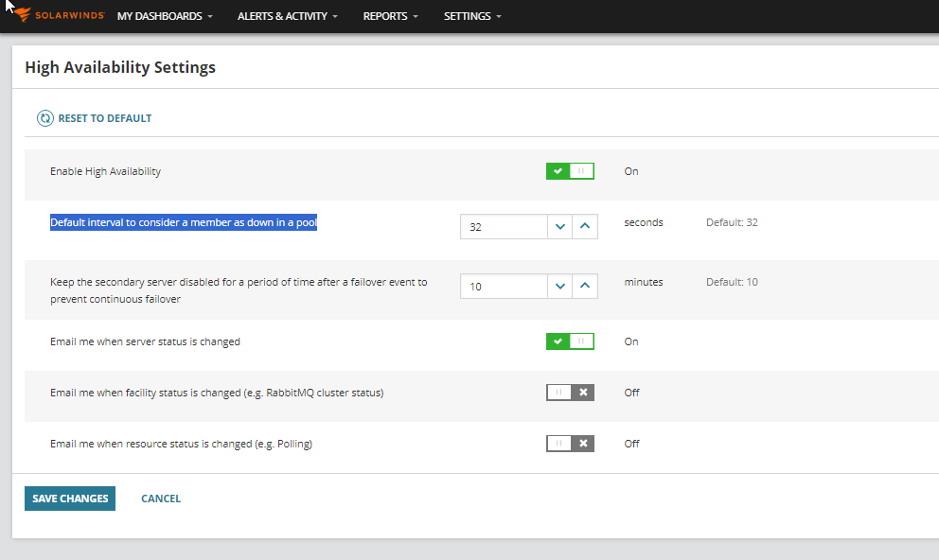Open the My Dashboards menu
This screenshot has height=560, width=939.
(165, 16)
